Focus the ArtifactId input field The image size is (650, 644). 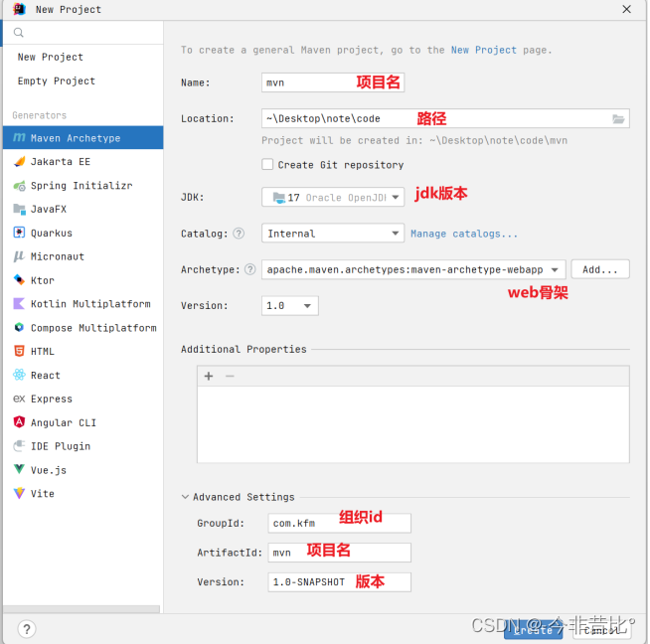[340, 553]
